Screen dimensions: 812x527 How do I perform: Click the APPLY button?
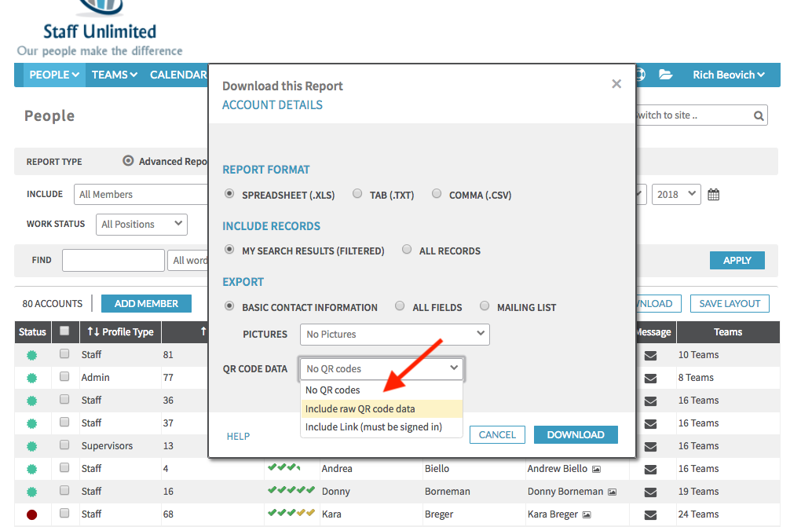click(x=737, y=261)
